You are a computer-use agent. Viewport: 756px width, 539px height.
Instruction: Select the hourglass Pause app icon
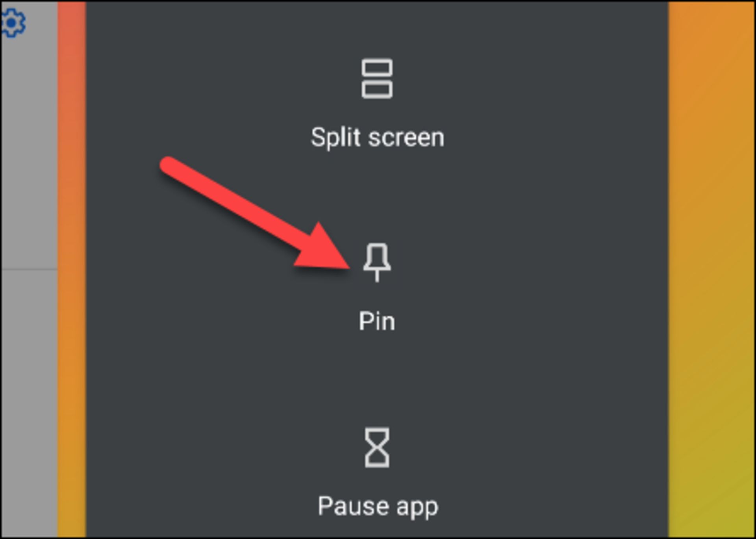(377, 448)
